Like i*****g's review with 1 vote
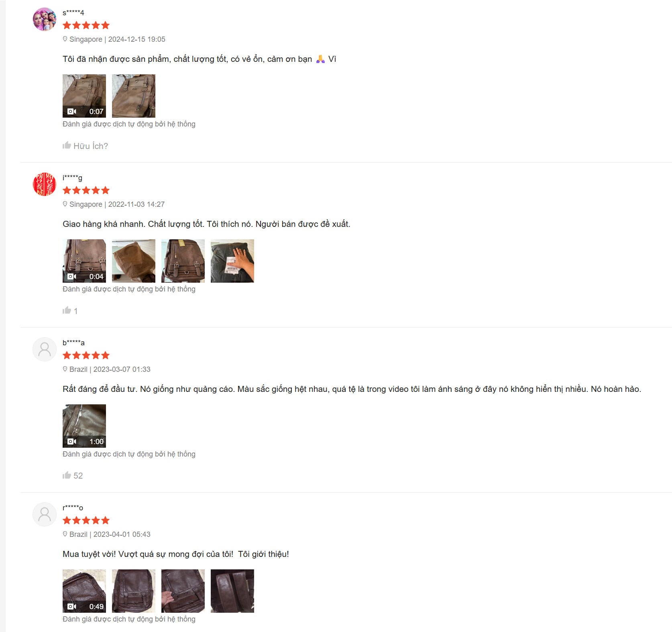The height and width of the screenshot is (632, 672). point(67,310)
